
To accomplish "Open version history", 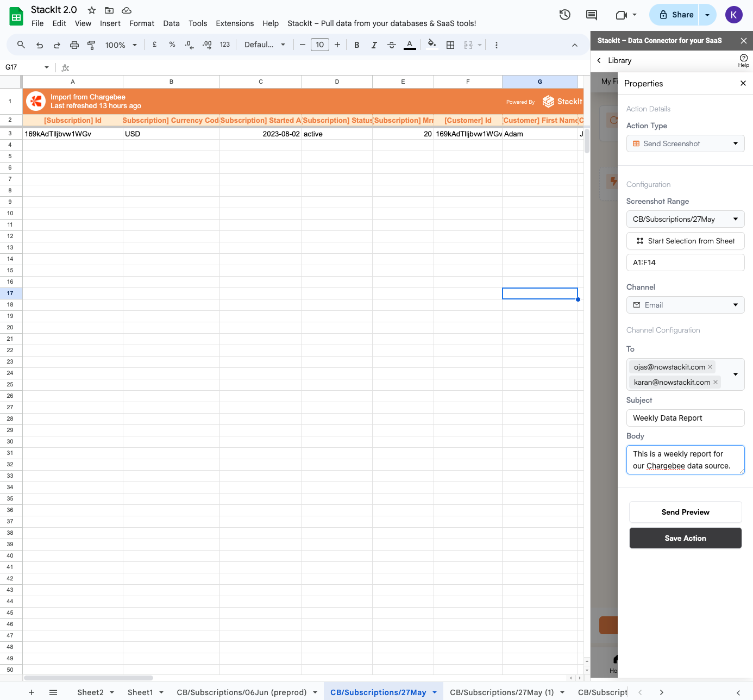I will pyautogui.click(x=565, y=15).
